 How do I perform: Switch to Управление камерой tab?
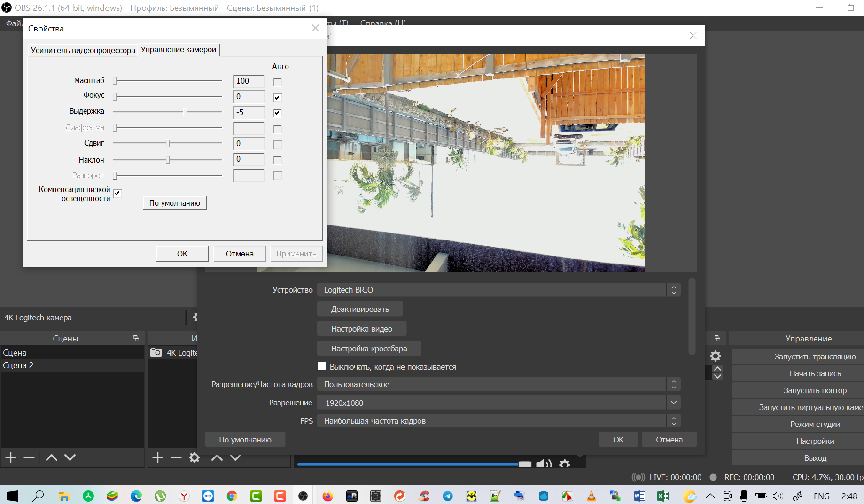coord(179,49)
